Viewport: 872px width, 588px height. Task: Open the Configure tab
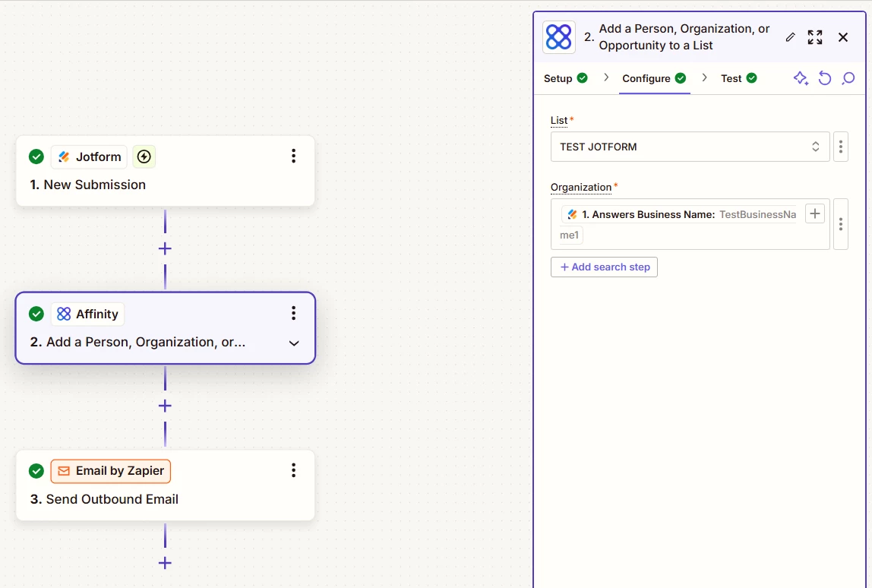(654, 78)
